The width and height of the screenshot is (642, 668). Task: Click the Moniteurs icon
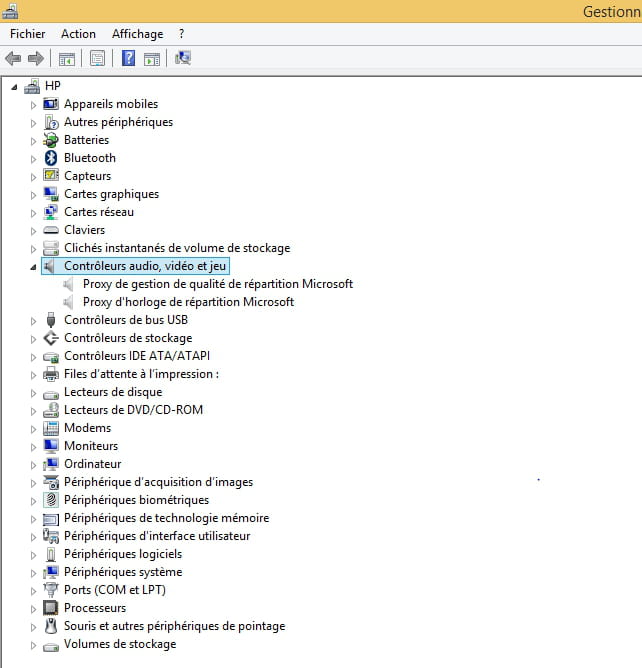pyautogui.click(x=51, y=446)
